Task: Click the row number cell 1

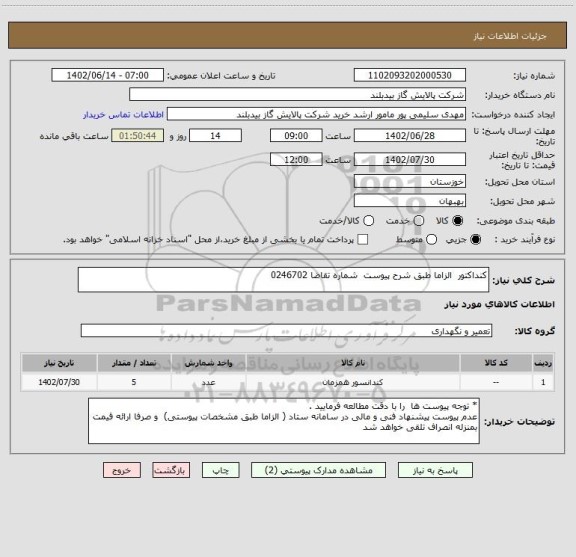Action: [543, 382]
